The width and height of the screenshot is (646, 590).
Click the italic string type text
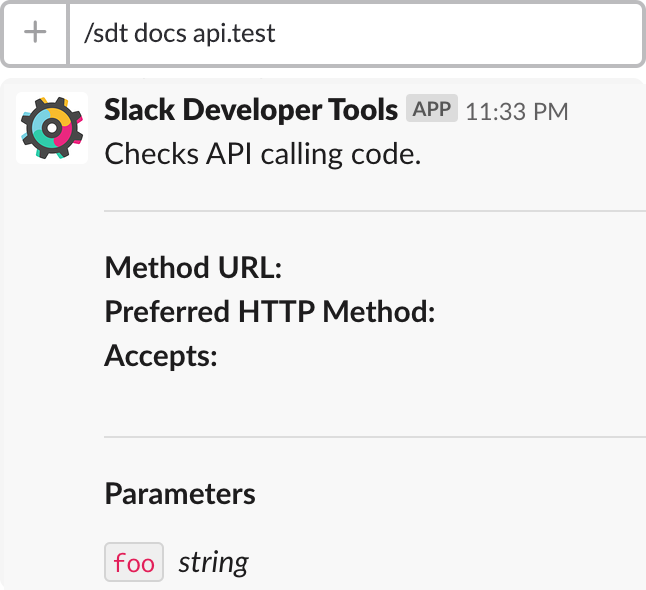coord(213,562)
